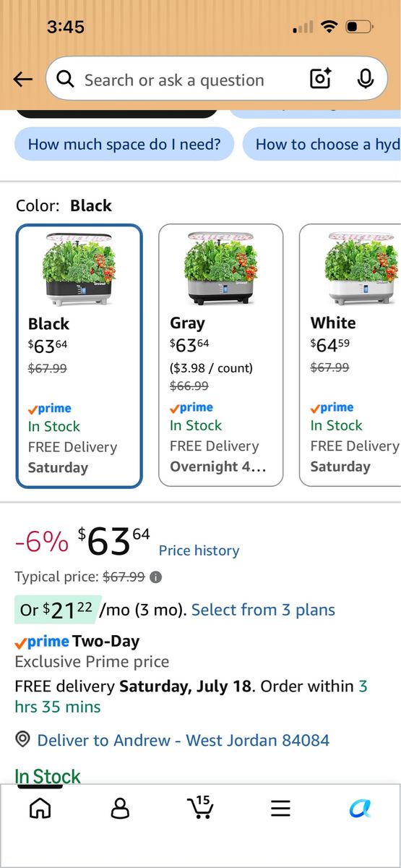Tap the $21.22 monthly payment badge

coord(54,610)
